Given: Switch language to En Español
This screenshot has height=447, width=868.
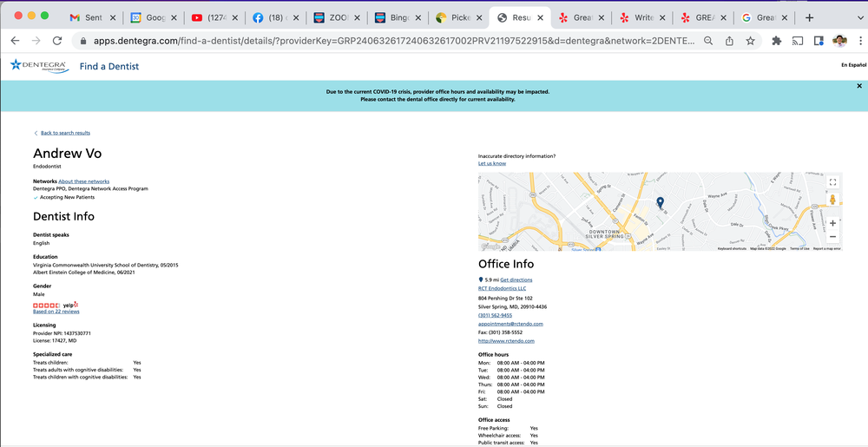Looking at the screenshot, I should coord(853,65).
